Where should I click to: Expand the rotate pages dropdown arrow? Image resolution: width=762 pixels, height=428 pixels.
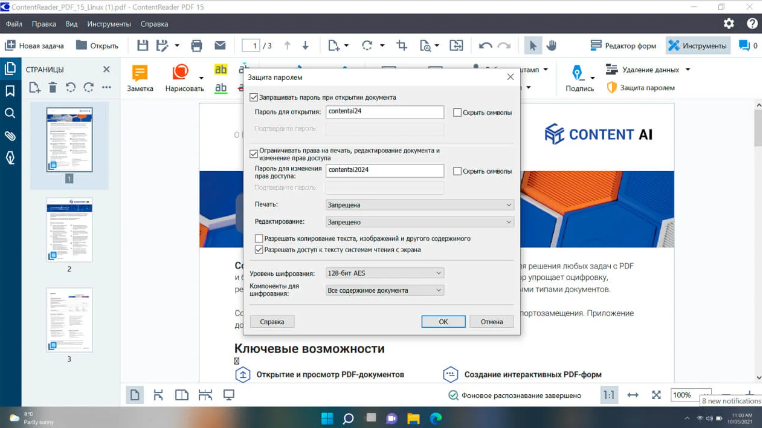tap(382, 46)
